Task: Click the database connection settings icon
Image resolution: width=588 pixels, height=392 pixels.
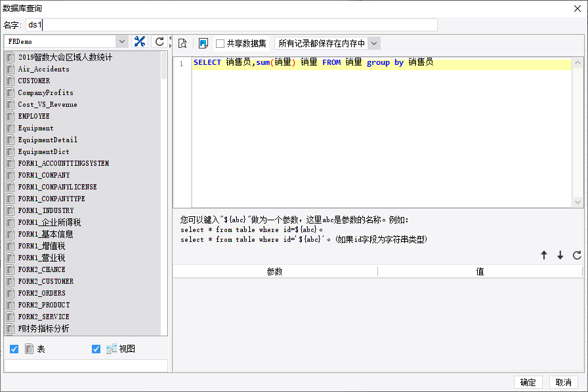Action: coord(140,41)
